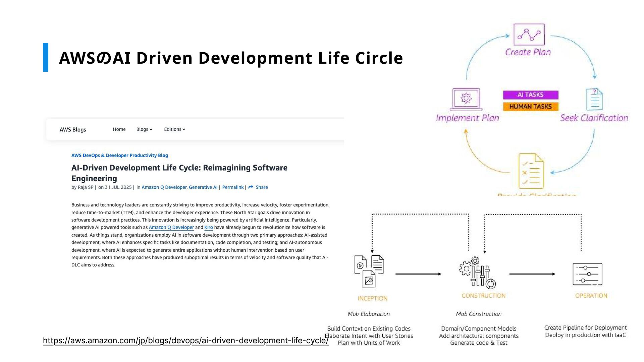Click the Construction gears icon
This screenshot has width=644, height=362.
click(x=477, y=273)
